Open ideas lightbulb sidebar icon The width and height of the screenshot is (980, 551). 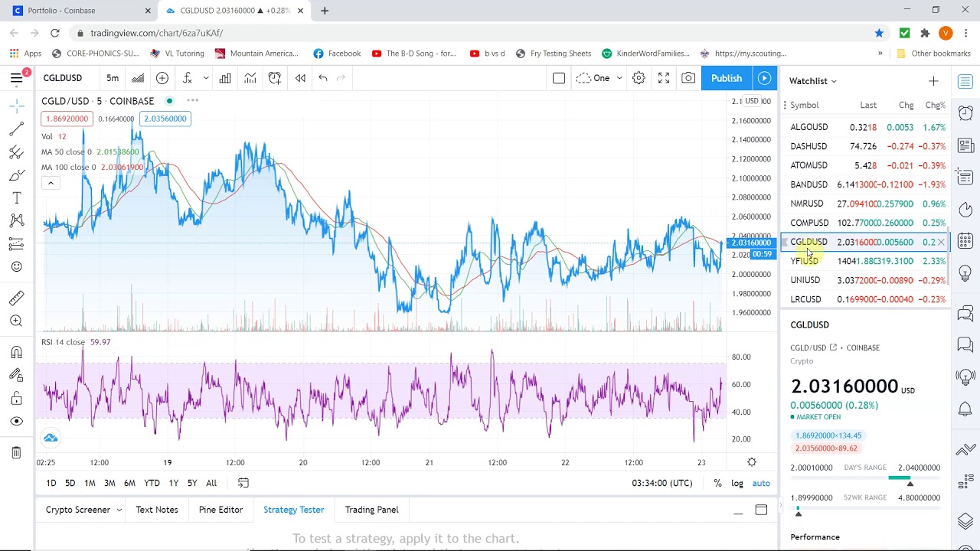[x=965, y=272]
